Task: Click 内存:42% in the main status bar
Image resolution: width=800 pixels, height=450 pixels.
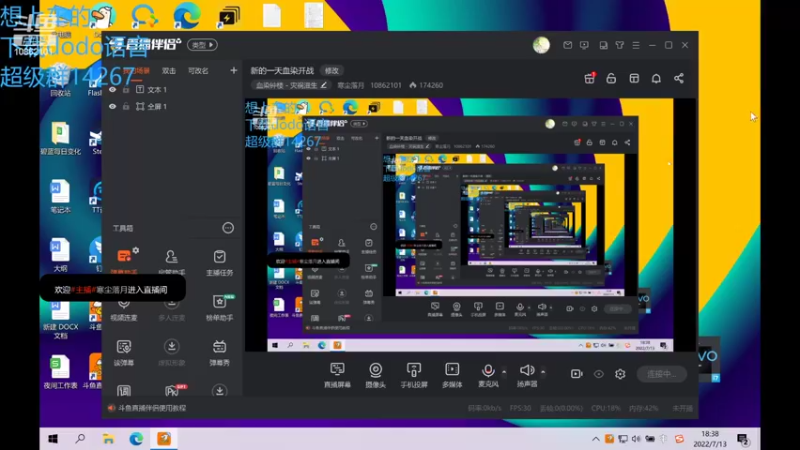Action: click(x=643, y=408)
